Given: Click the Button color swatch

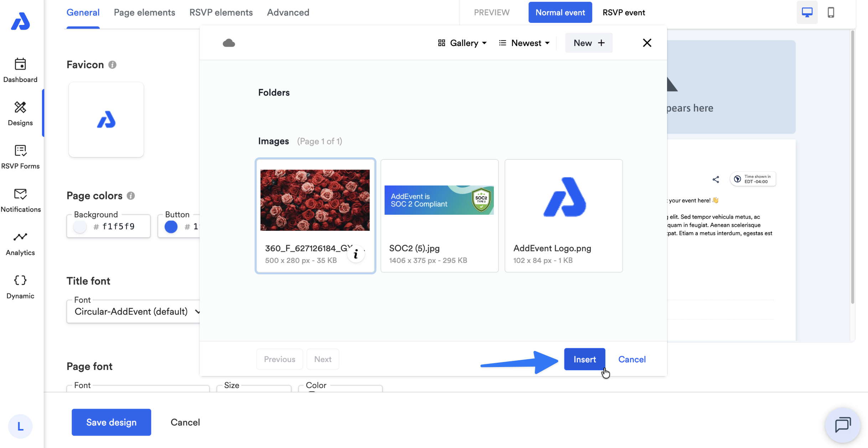Looking at the screenshot, I should coord(171,226).
